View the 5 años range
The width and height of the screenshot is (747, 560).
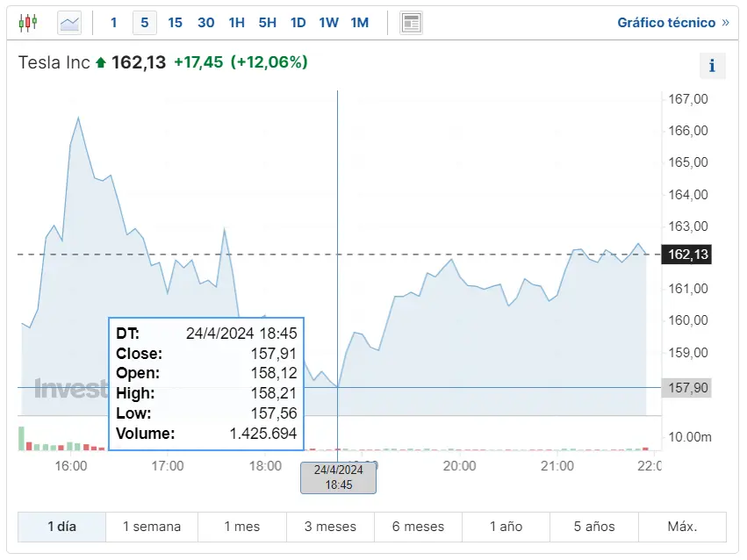click(x=594, y=527)
